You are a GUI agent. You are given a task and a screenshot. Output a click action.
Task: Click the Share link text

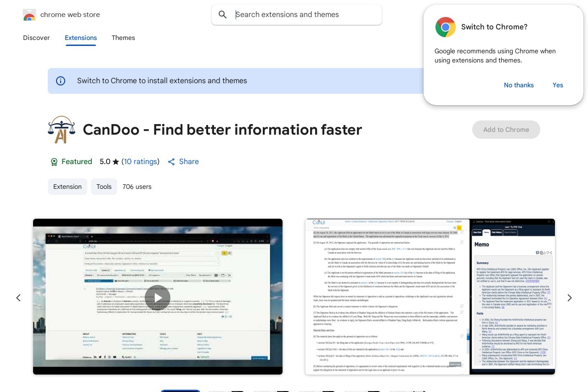[x=189, y=162]
